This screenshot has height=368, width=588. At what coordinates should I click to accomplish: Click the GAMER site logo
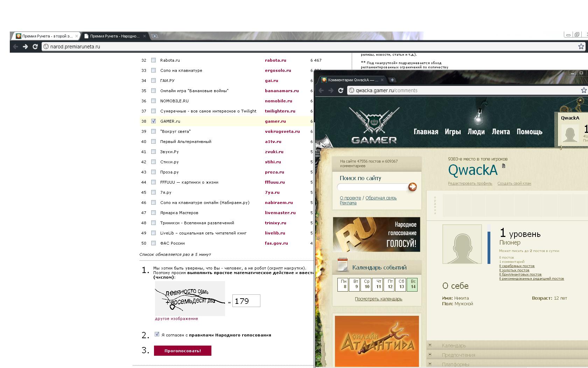pyautogui.click(x=374, y=125)
